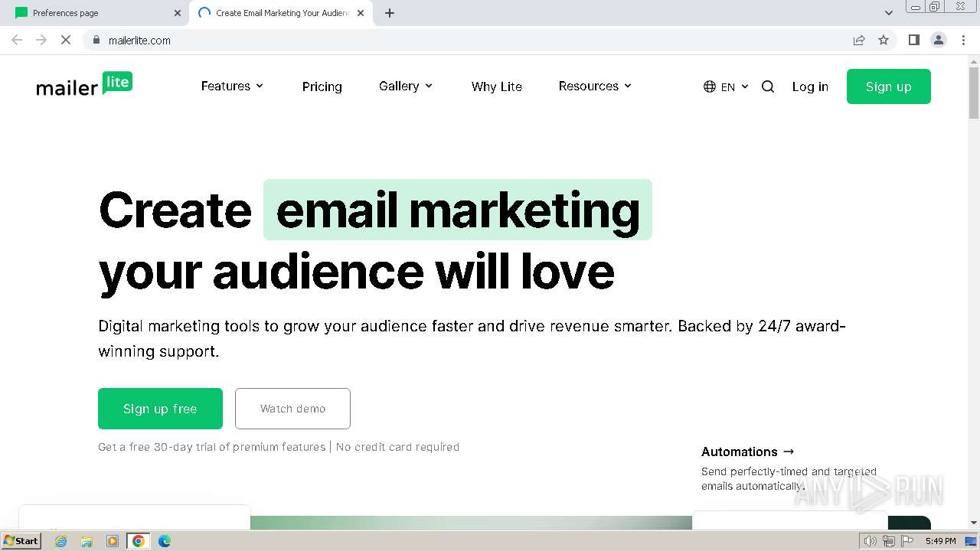This screenshot has width=980, height=551.
Task: Bookmark this page with star icon
Action: 884,40
